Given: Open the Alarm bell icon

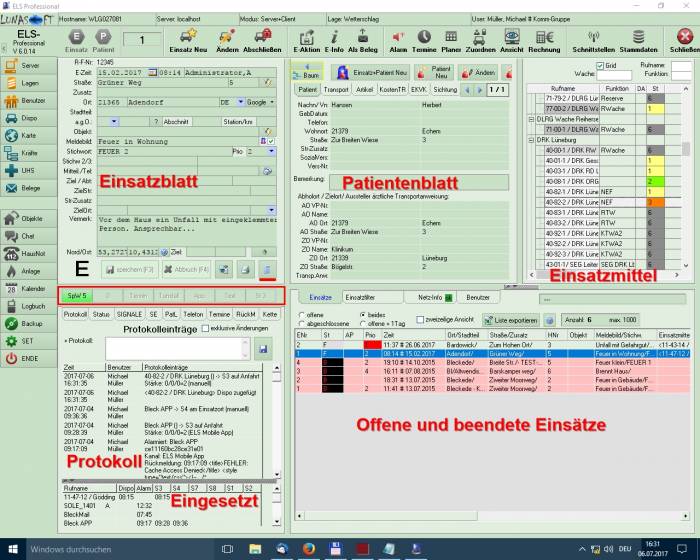Looking at the screenshot, I should 397,37.
